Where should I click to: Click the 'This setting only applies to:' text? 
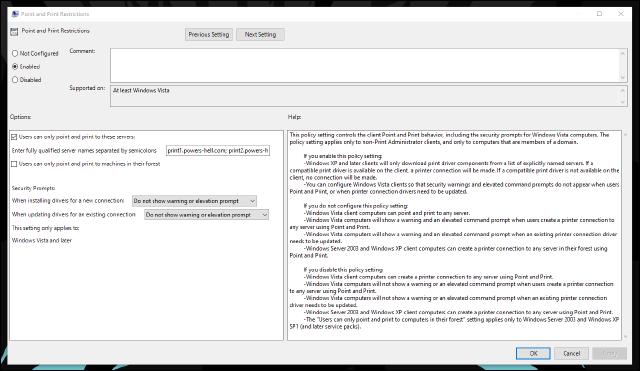[x=45, y=228]
